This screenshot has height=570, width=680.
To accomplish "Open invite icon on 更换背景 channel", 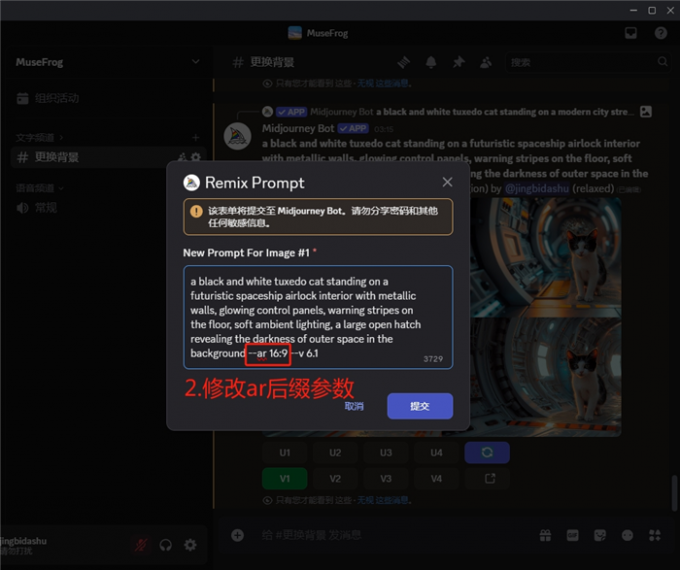I will 183,157.
